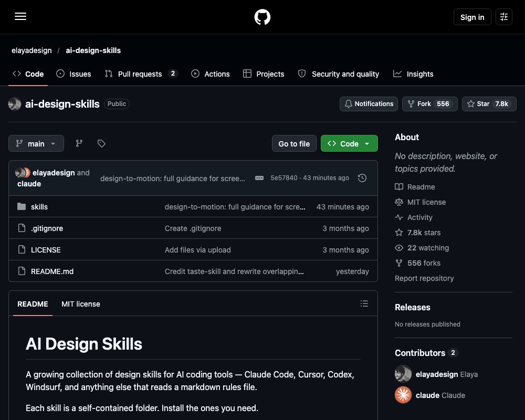Viewport: 525px width, 420px height.
Task: Open Security and quality tab
Action: pyautogui.click(x=339, y=74)
